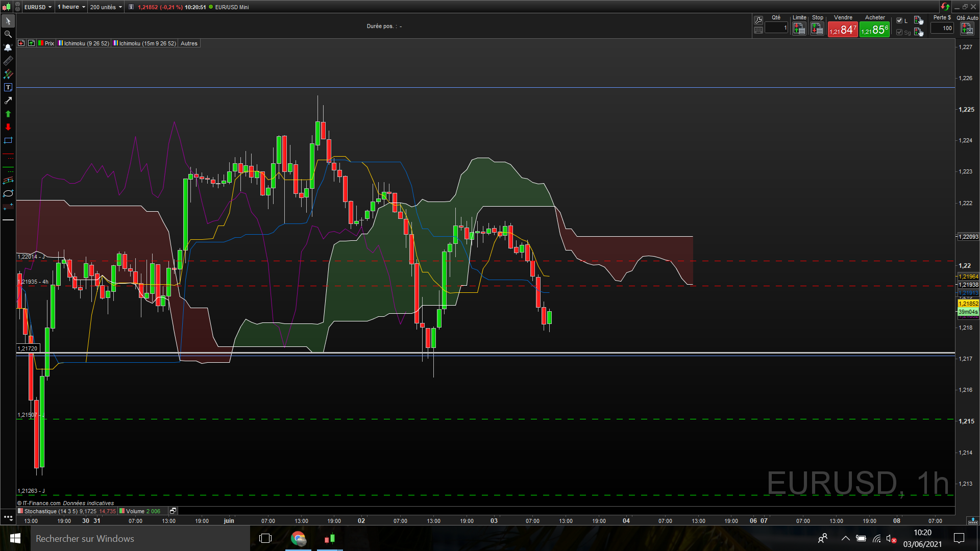980x551 pixels.
Task: Click the green Acheter buy price button
Action: tap(874, 30)
